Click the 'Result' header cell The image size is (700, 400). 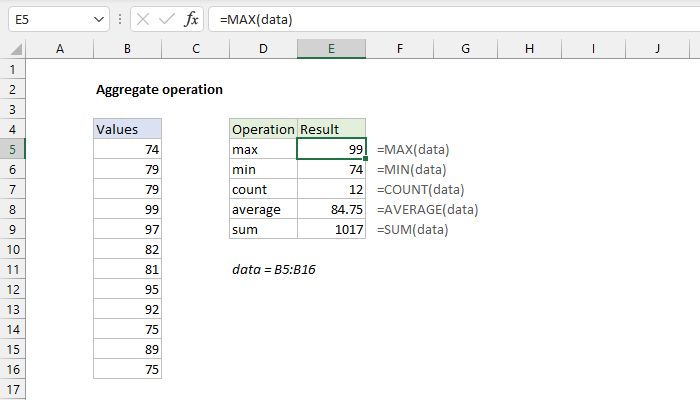coord(331,129)
